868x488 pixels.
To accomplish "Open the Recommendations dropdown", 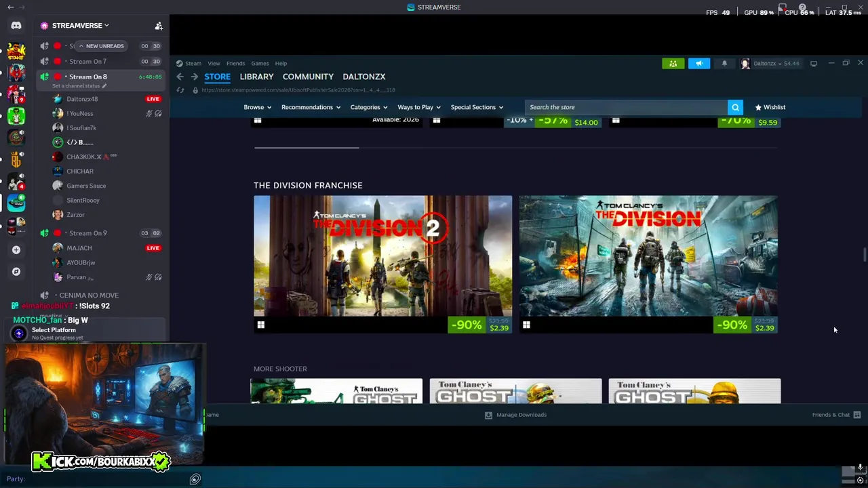I will (x=311, y=107).
